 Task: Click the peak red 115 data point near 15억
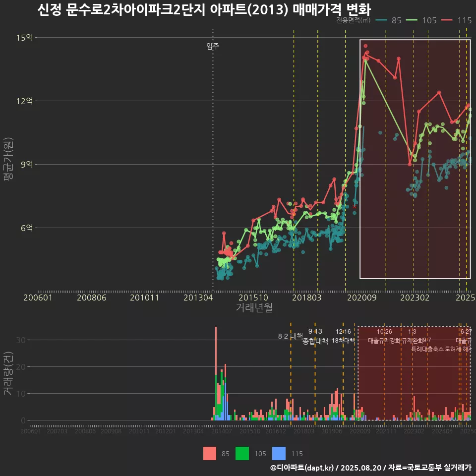[365, 46]
